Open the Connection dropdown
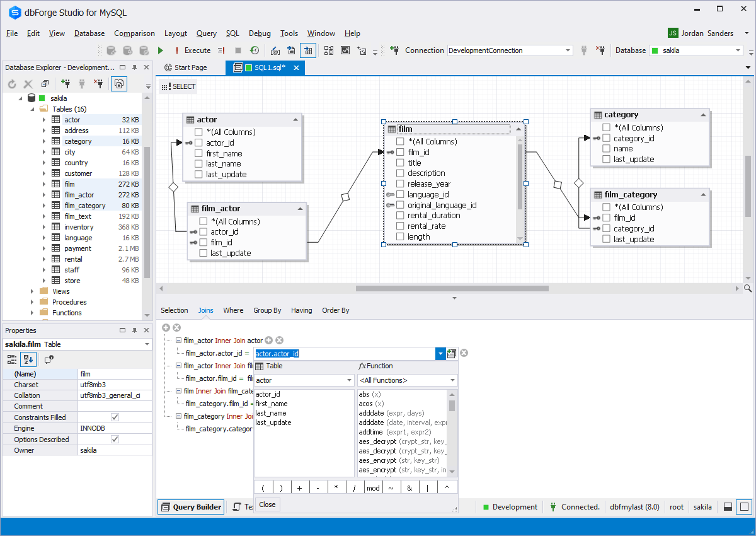This screenshot has height=536, width=756. [568, 50]
